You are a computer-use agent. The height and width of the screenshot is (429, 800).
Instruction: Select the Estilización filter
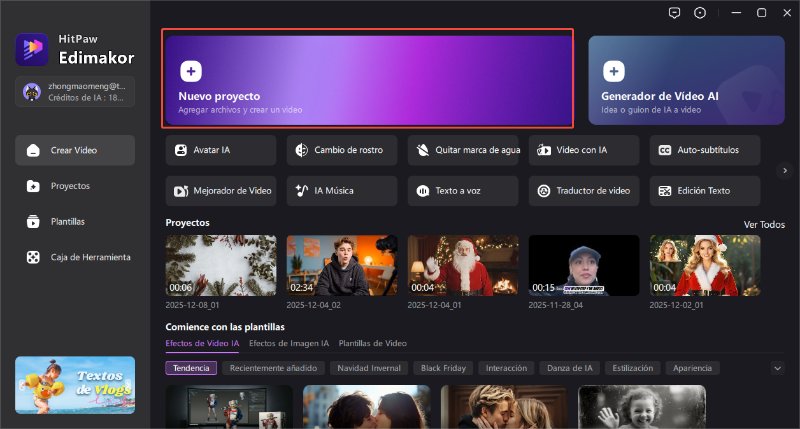pos(633,368)
